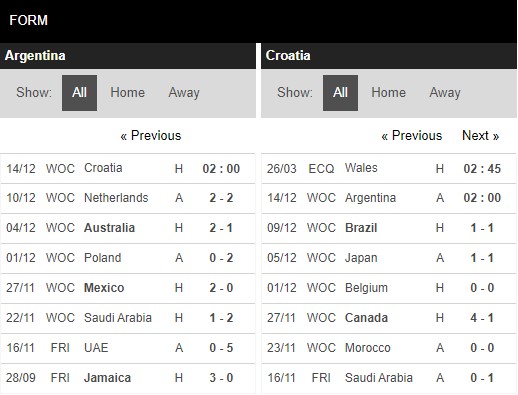This screenshot has height=395, width=518.
Task: Click Jamaica in Argentina's friendly result
Action: (107, 378)
